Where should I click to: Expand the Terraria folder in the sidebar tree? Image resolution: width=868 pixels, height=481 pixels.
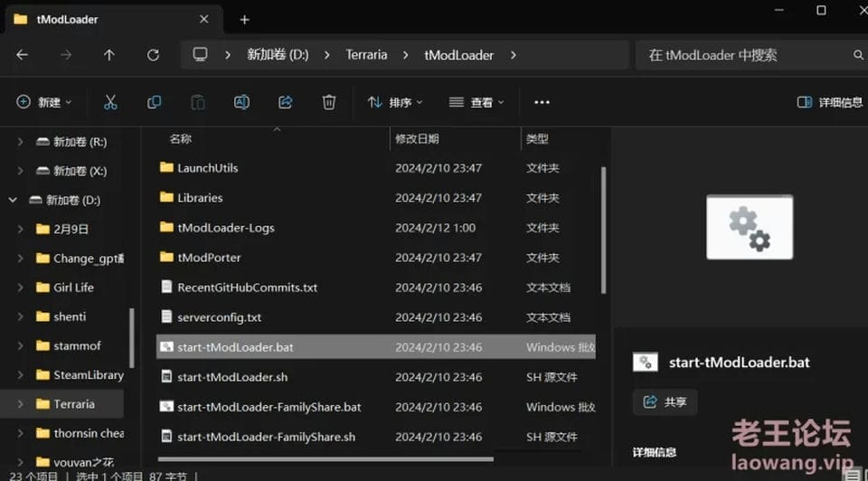[x=20, y=404]
